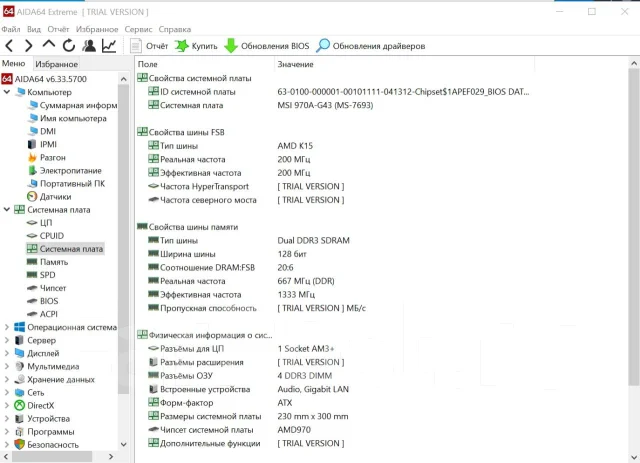Screen dimensions: 640x463
Task: Select the MSI 970A-G43 (MS-7693) value
Action: [325, 105]
